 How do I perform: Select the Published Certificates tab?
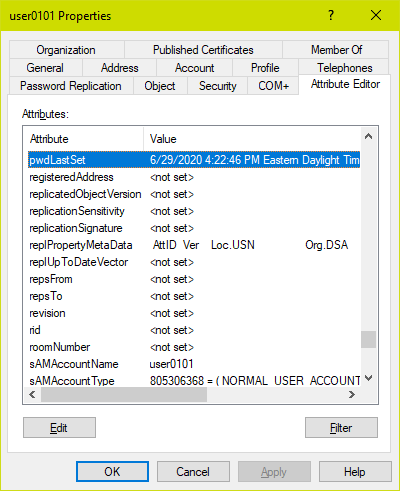coord(203,50)
